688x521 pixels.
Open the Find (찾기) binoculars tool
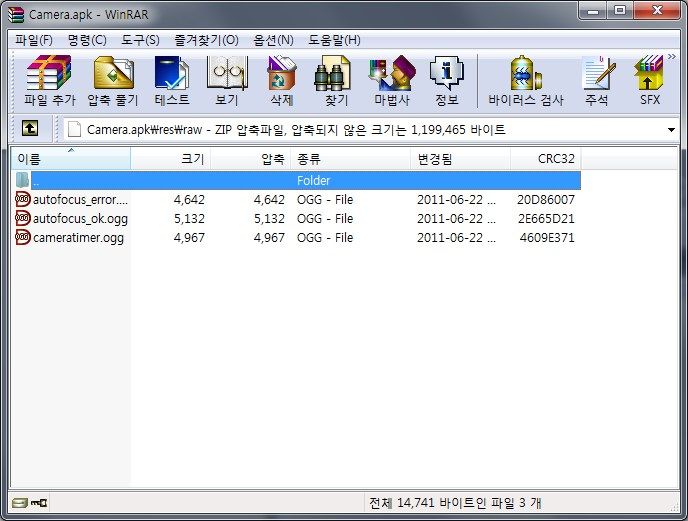coord(336,81)
